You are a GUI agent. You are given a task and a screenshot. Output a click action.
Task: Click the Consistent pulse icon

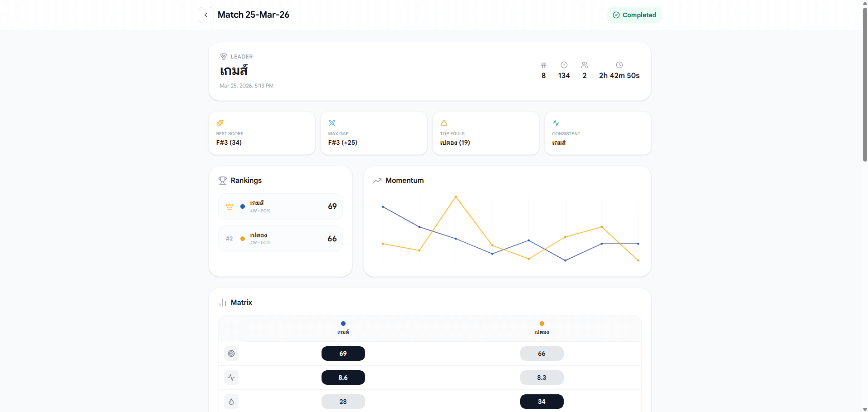click(556, 123)
